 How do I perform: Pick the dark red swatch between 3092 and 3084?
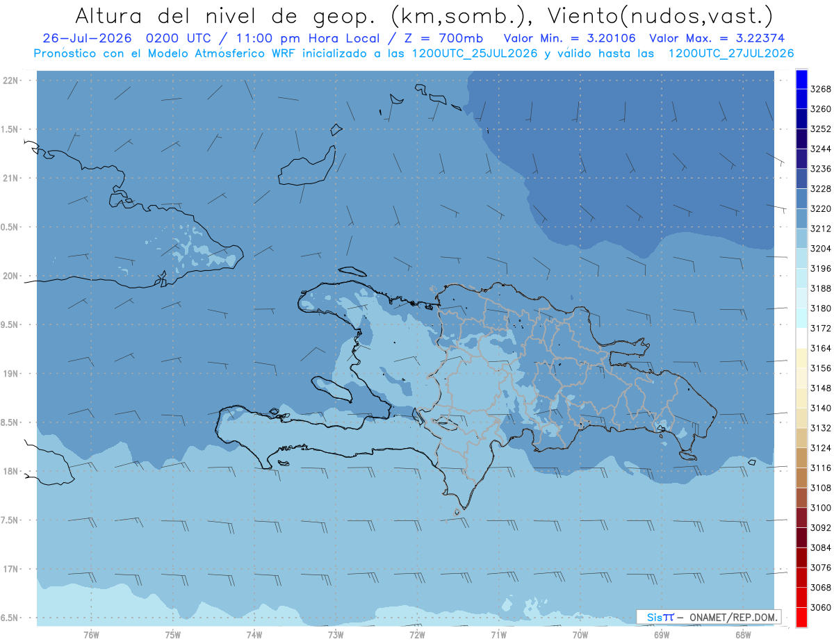tap(801, 538)
